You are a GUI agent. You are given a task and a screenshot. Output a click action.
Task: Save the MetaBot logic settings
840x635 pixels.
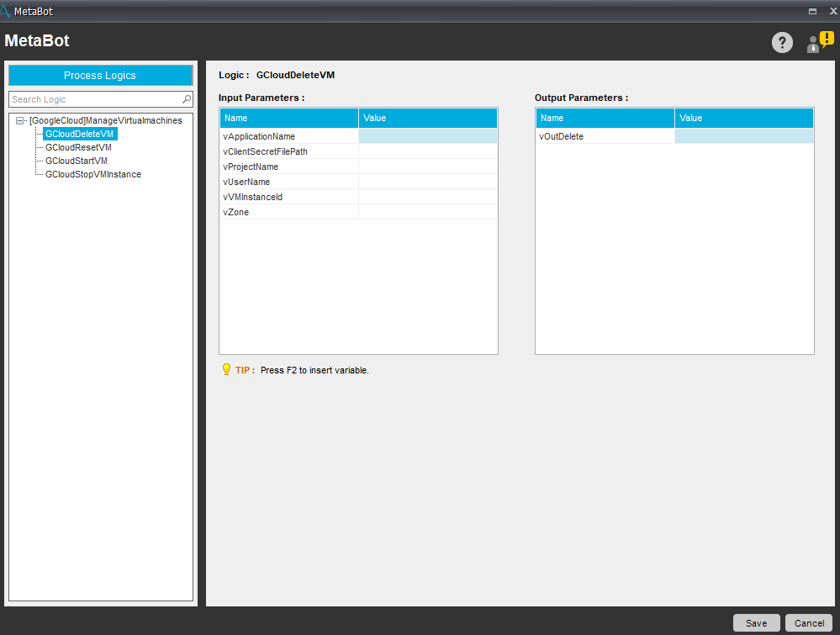(x=756, y=623)
